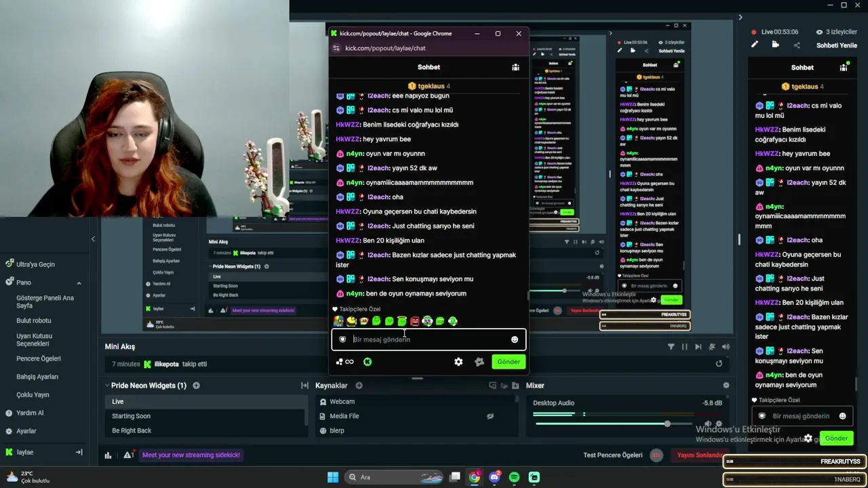The width and height of the screenshot is (868, 488).
Task: Open Pencere Öğeleri in sidebar
Action: pos(39,359)
